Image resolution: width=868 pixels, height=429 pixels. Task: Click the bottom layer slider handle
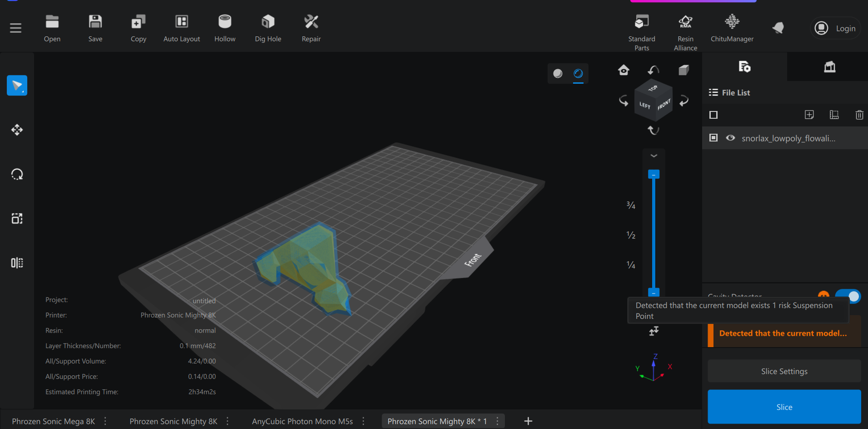pos(653,292)
